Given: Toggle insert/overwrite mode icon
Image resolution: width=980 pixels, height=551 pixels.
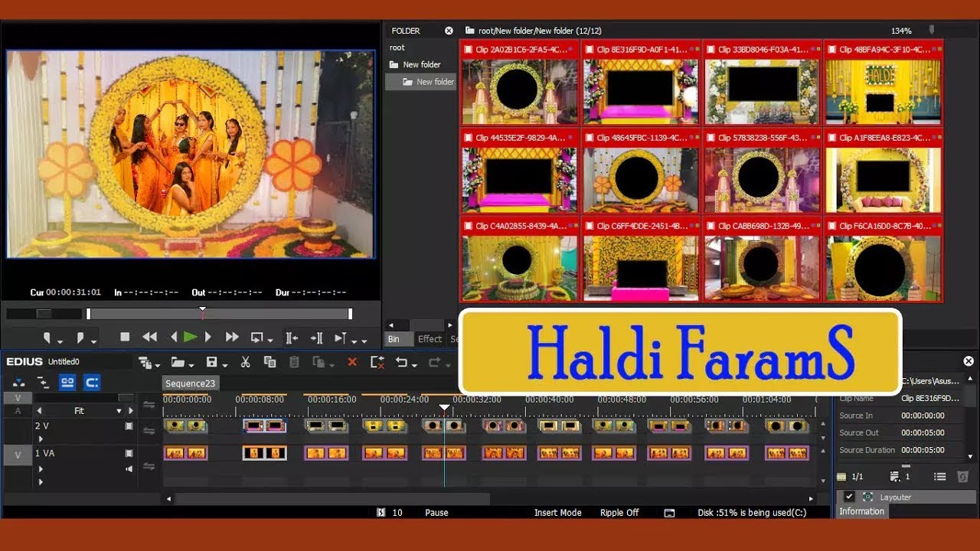Looking at the screenshot, I should [x=18, y=383].
